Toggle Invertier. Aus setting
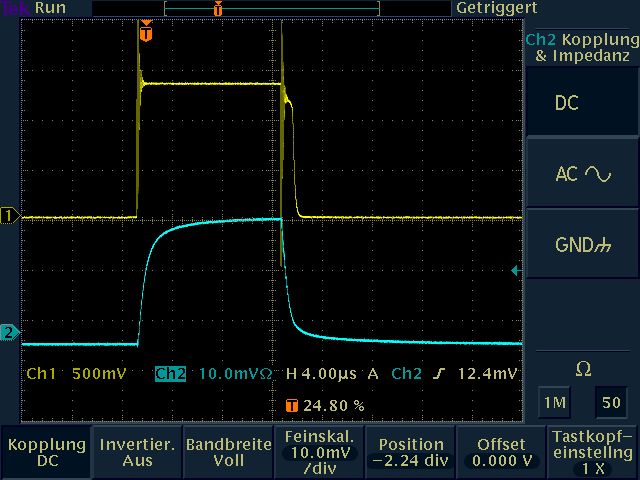Screen dimensions: 640x480 pos(137,453)
